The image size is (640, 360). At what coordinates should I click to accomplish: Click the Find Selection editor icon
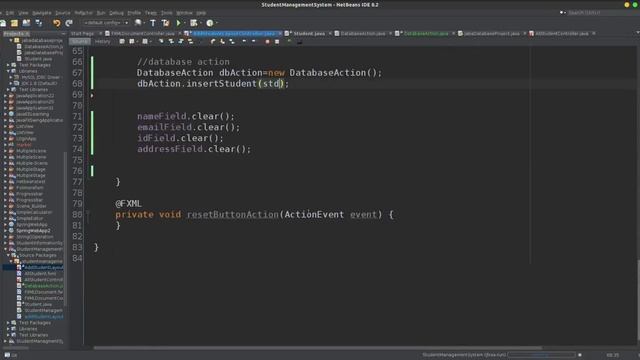pos(161,41)
